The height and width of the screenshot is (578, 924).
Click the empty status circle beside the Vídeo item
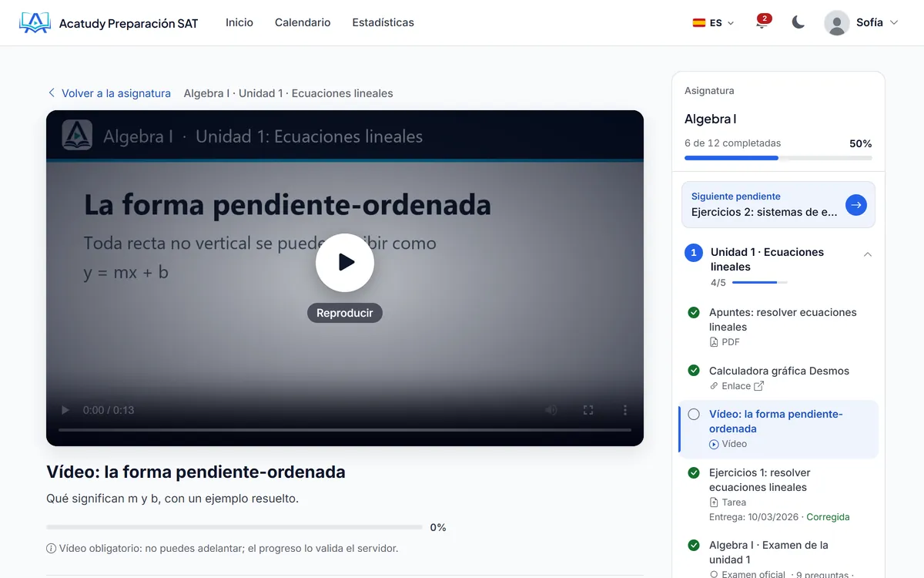click(x=694, y=415)
